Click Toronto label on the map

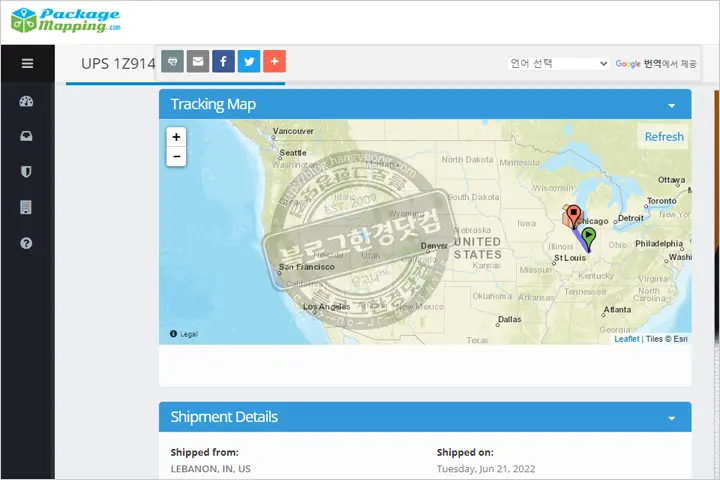coord(662,201)
